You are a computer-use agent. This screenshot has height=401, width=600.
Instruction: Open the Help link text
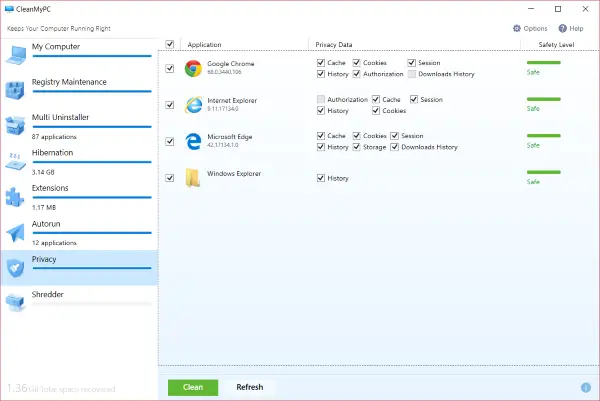pyautogui.click(x=576, y=28)
